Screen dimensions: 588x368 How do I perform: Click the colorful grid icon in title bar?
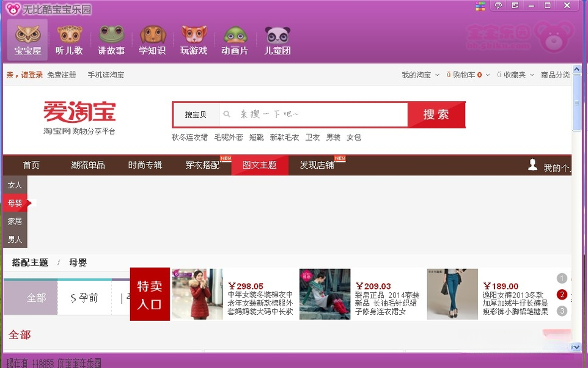point(480,6)
